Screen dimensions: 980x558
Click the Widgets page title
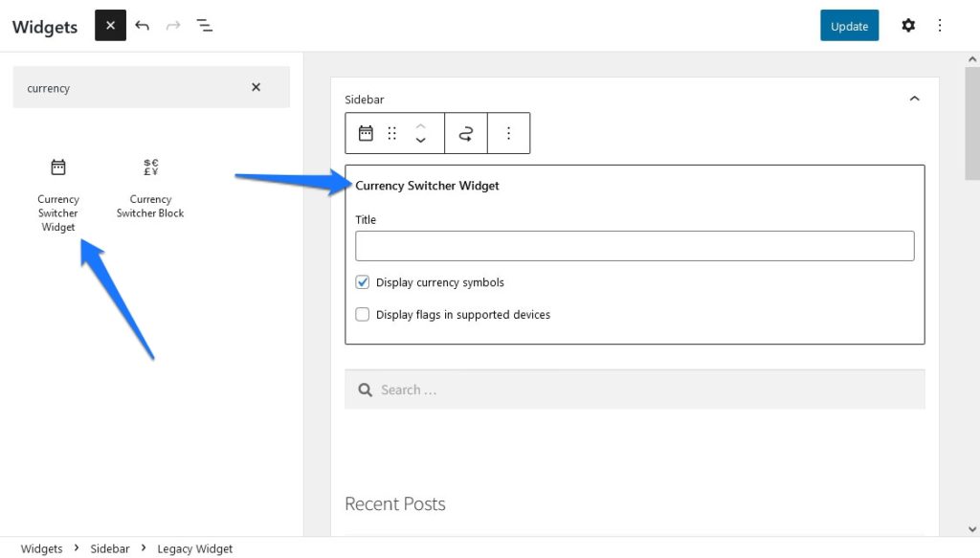(45, 27)
